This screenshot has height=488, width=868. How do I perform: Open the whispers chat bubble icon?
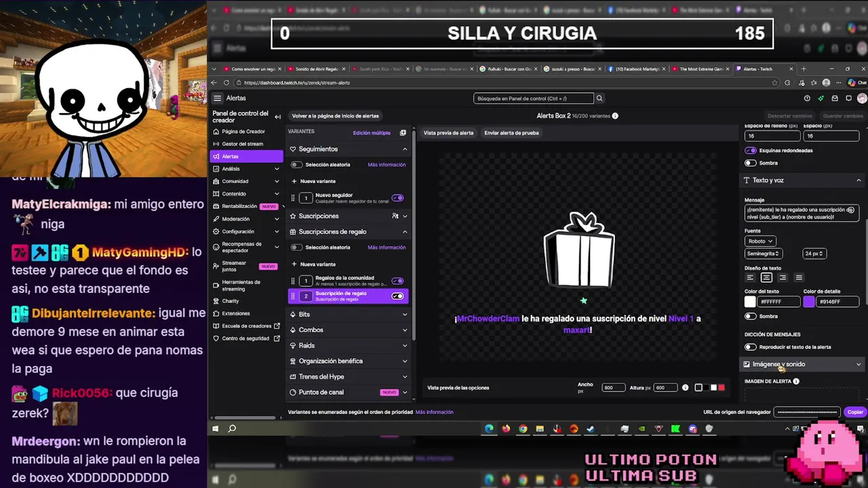[848, 98]
